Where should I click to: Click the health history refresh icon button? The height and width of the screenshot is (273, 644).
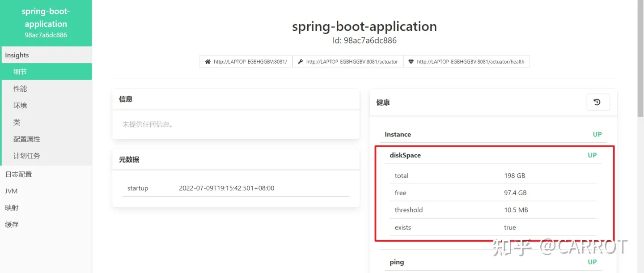coord(598,102)
